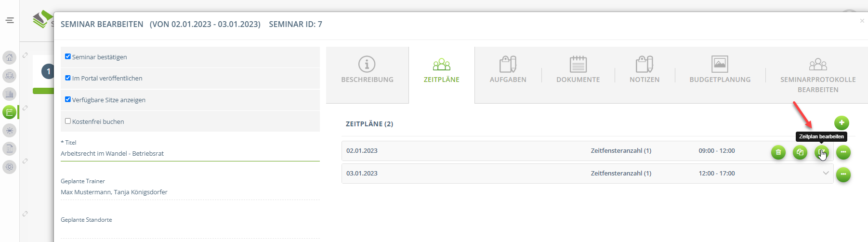Toggle the hamburger menu

click(x=10, y=20)
